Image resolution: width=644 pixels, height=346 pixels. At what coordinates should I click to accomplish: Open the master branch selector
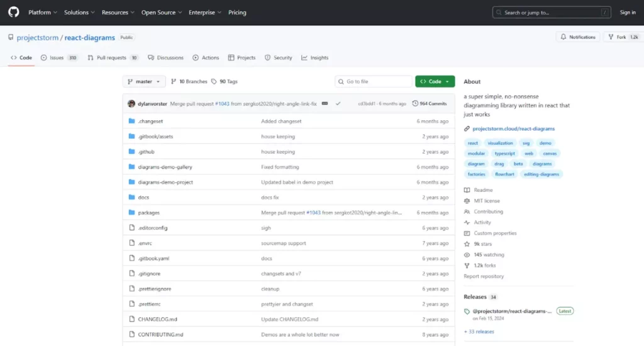pyautogui.click(x=144, y=81)
